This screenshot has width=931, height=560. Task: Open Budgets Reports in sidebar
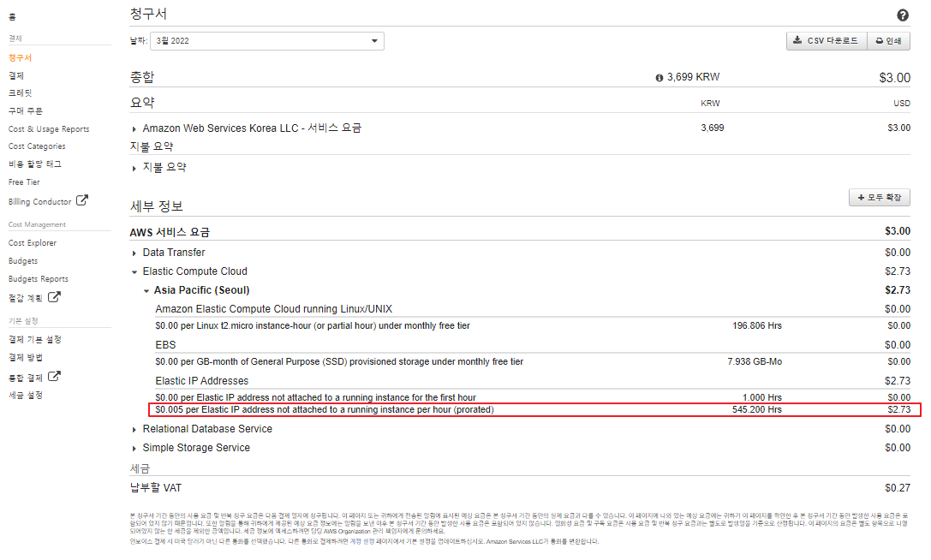click(x=39, y=278)
